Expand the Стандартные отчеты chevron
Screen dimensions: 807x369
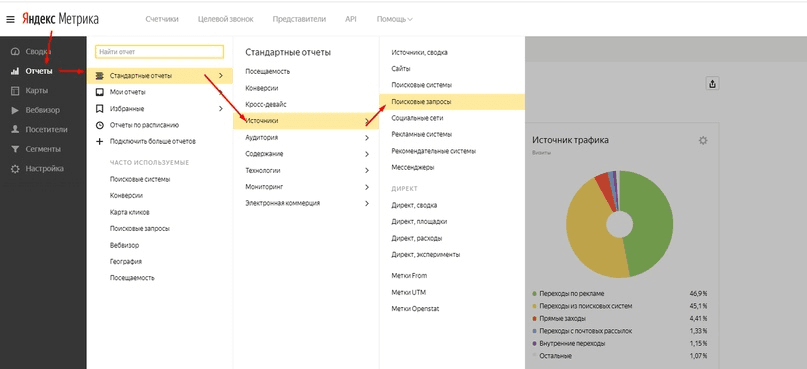(221, 76)
